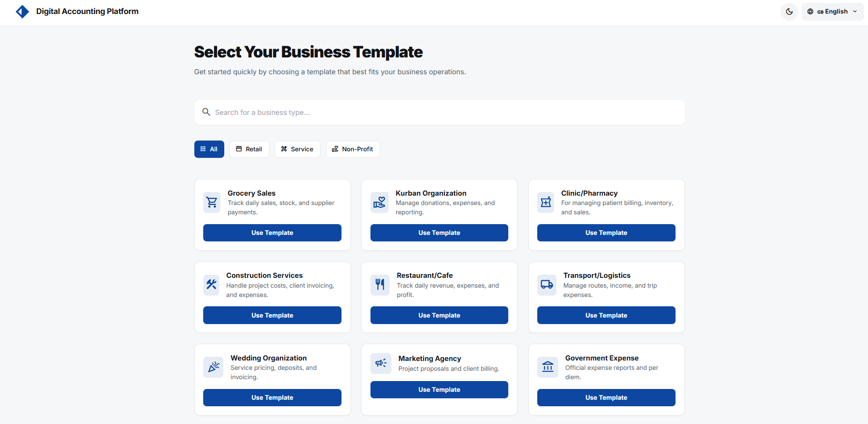Viewport: 868px width, 424px height.
Task: Click the Digital Accounting Platform diamond logo
Action: pyautogui.click(x=22, y=11)
